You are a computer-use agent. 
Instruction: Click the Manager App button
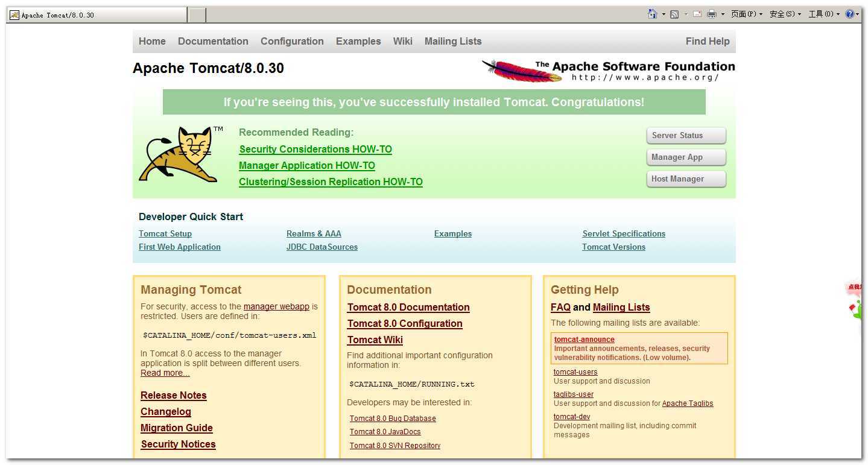click(686, 157)
